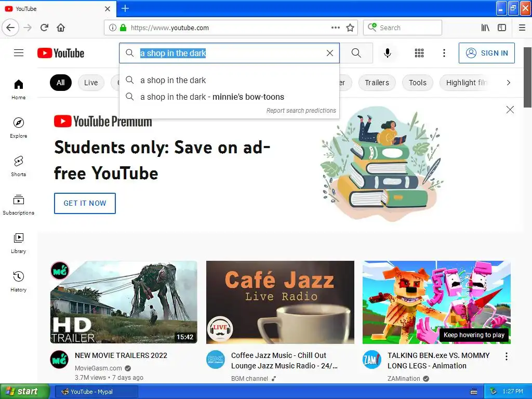Select the Live filter chip
This screenshot has height=399, width=532.
[x=91, y=83]
